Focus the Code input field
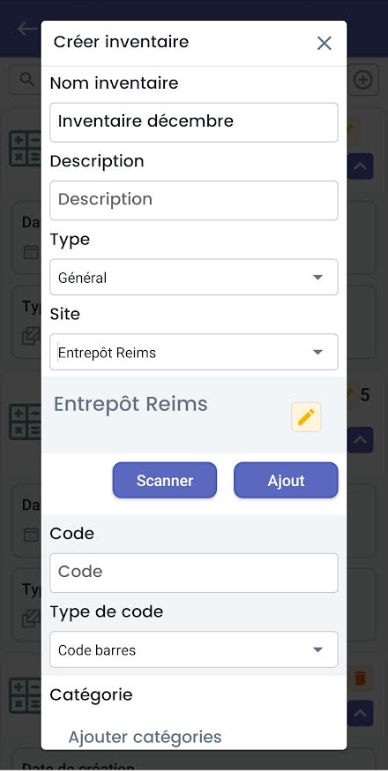The width and height of the screenshot is (388, 771). pyautogui.click(x=194, y=573)
